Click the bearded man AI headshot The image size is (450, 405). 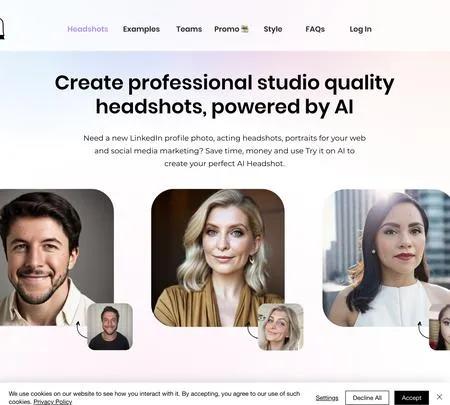[57, 257]
